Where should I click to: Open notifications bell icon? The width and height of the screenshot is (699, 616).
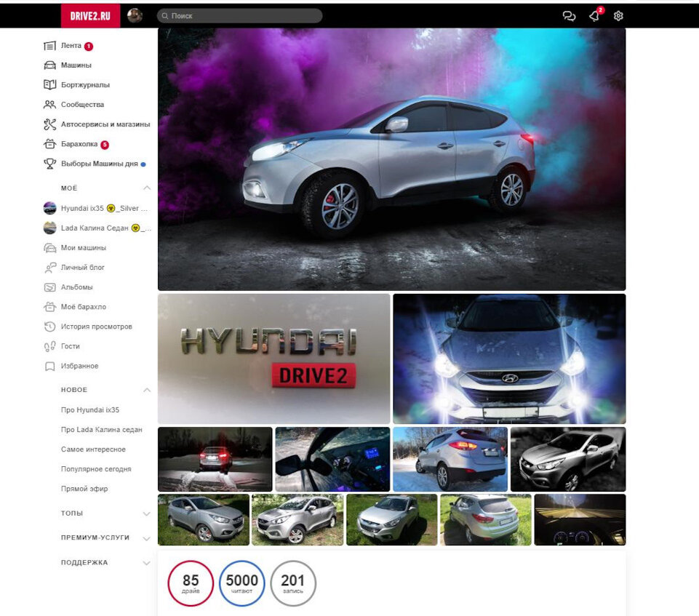coord(594,16)
